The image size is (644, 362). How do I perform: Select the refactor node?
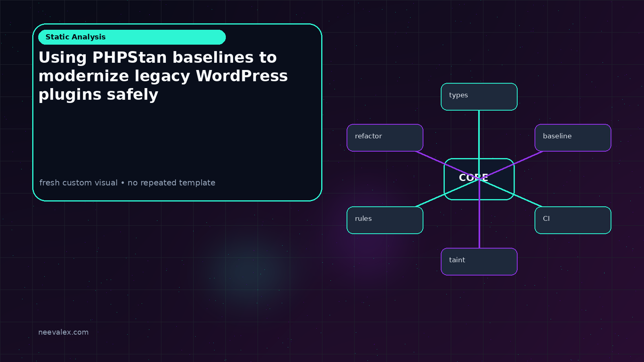pyautogui.click(x=385, y=138)
